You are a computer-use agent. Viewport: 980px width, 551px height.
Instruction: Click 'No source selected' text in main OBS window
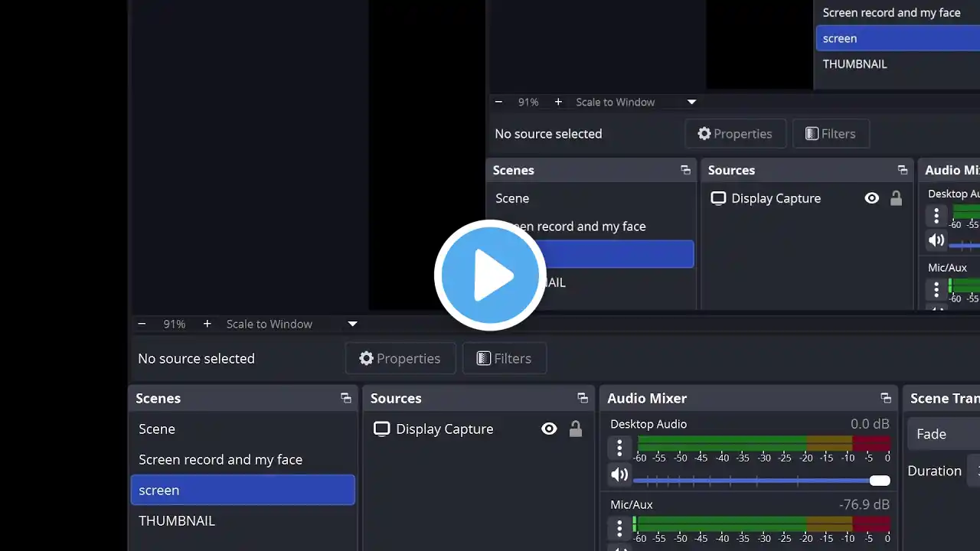point(196,359)
